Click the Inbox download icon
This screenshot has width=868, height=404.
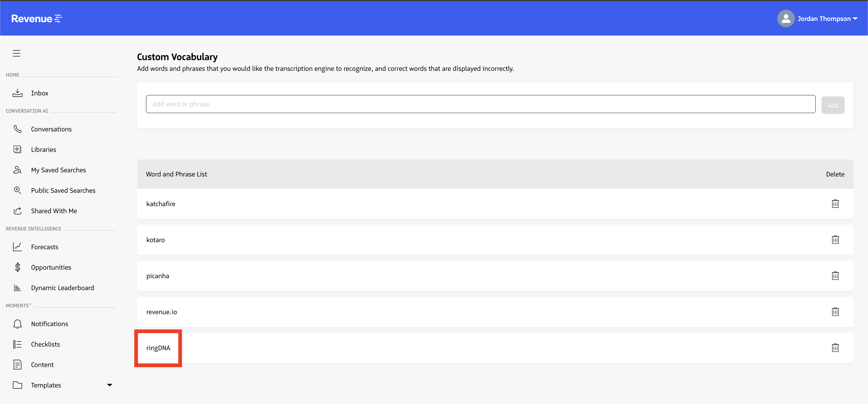click(18, 93)
